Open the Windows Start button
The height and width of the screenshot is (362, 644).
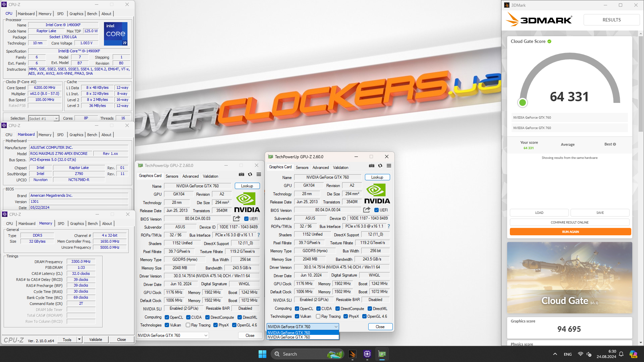tap(262, 354)
